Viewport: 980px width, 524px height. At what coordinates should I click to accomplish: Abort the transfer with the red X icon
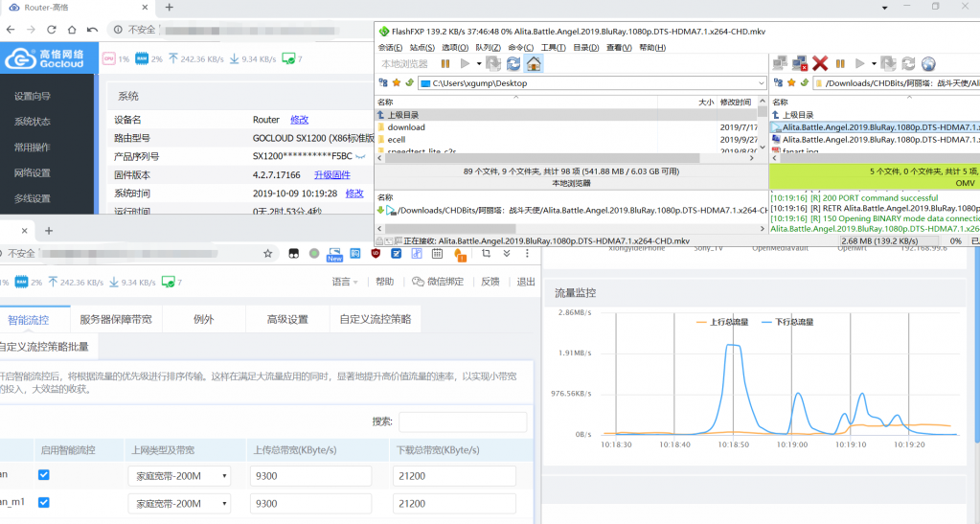(820, 63)
